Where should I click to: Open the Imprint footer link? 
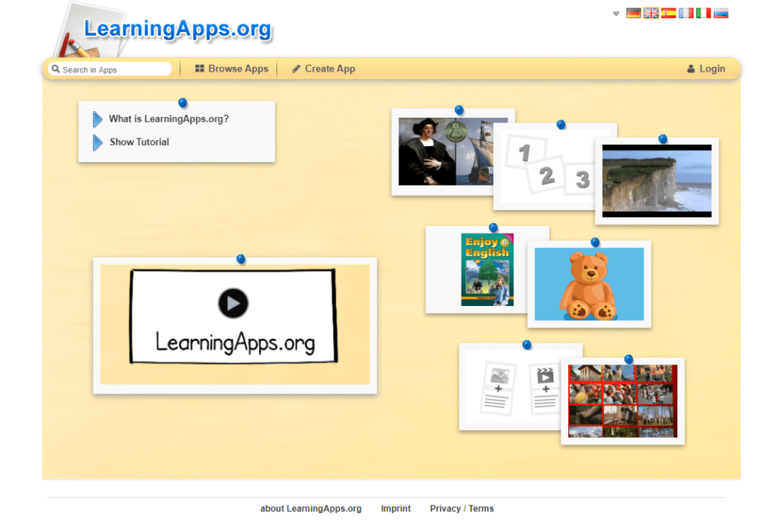(396, 508)
